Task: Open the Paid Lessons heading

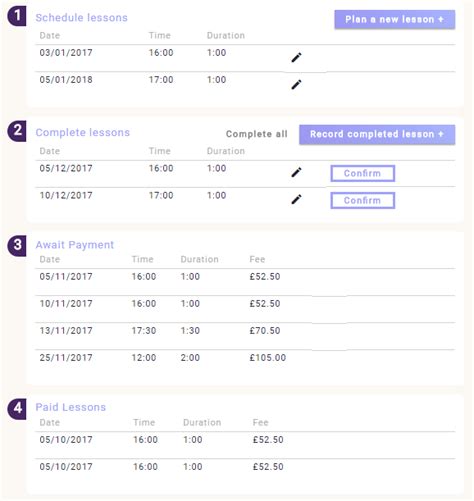Action: click(71, 407)
